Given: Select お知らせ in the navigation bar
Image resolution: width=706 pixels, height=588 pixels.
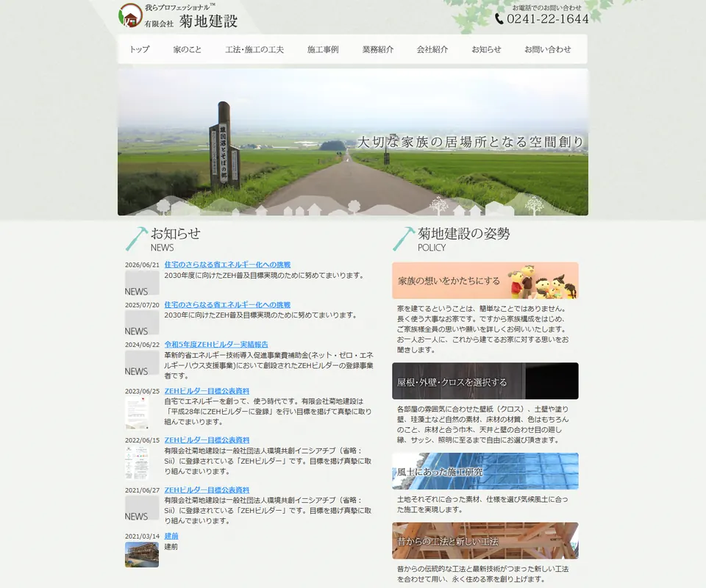Looking at the screenshot, I should [x=486, y=49].
